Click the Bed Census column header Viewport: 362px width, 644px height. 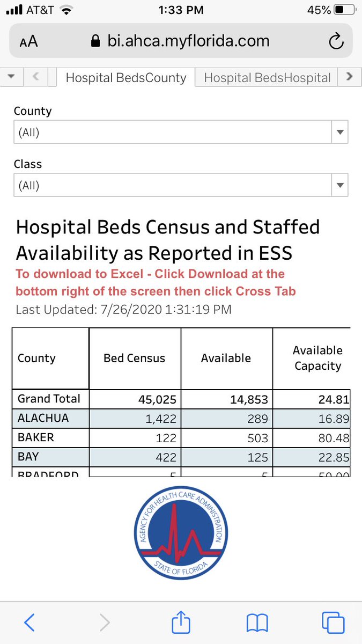pyautogui.click(x=135, y=358)
